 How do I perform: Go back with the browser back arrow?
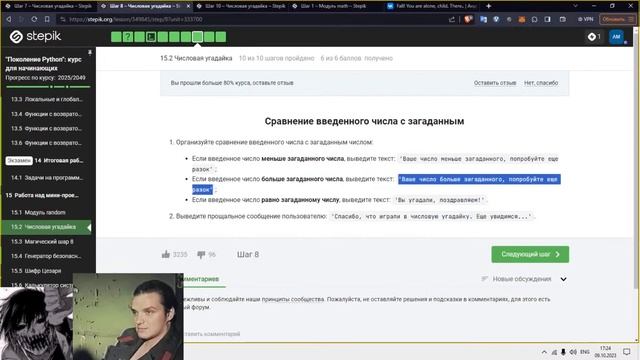coord(9,19)
